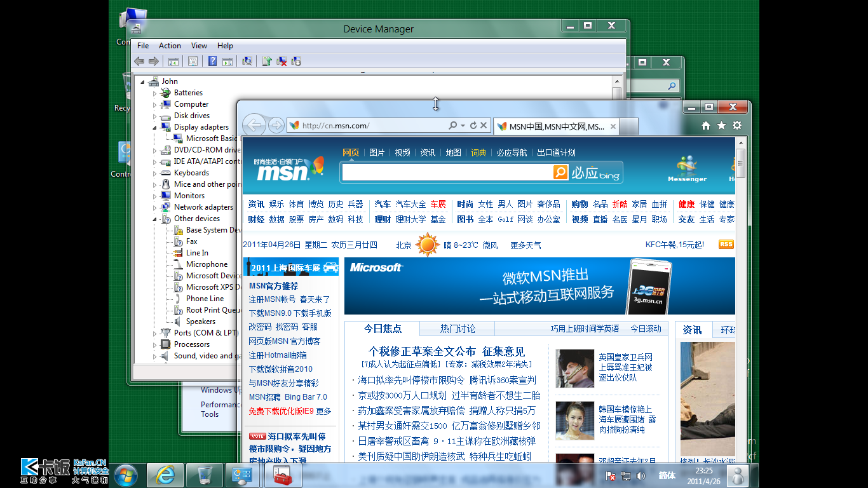
Task: Click Back arrow in Device Manager toolbar
Action: point(139,62)
